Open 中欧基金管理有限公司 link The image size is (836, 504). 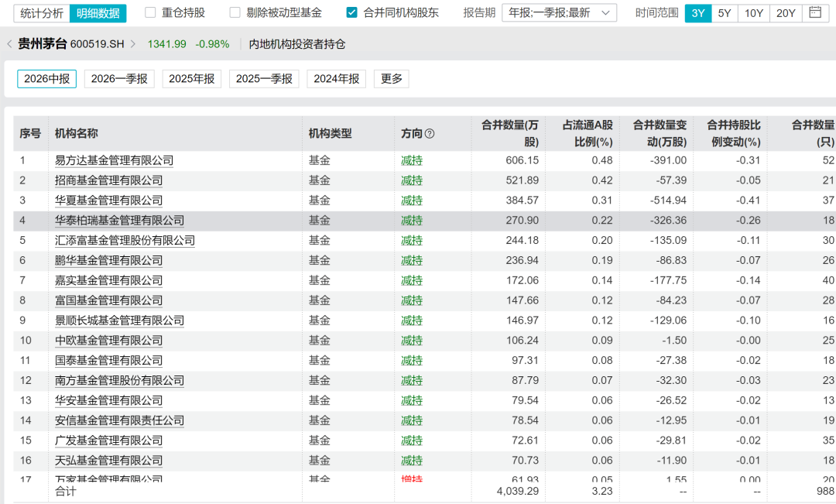[x=109, y=341]
